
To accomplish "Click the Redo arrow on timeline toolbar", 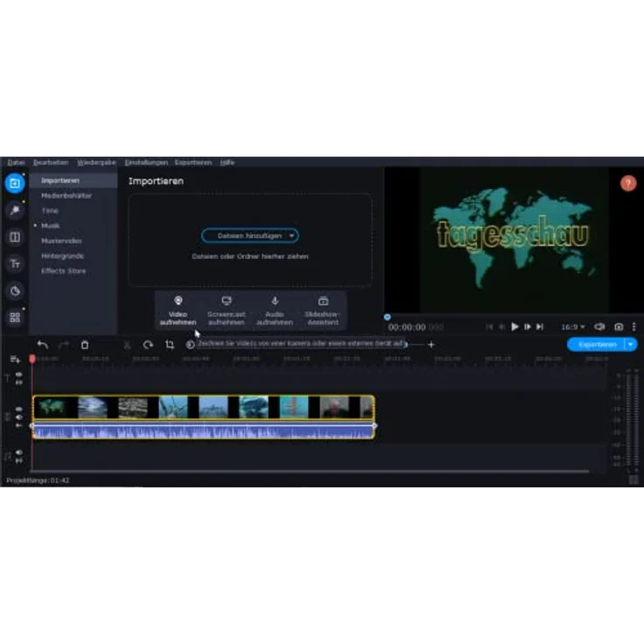I will coord(64,345).
